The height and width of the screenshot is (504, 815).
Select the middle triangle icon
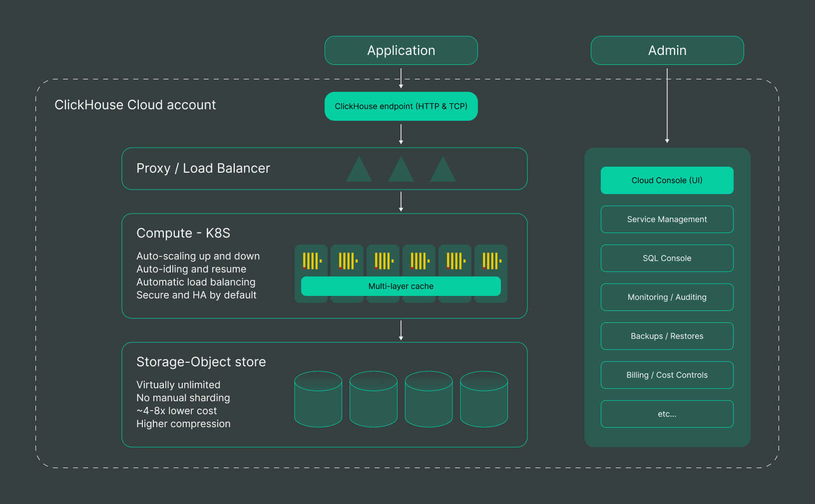[x=400, y=170]
